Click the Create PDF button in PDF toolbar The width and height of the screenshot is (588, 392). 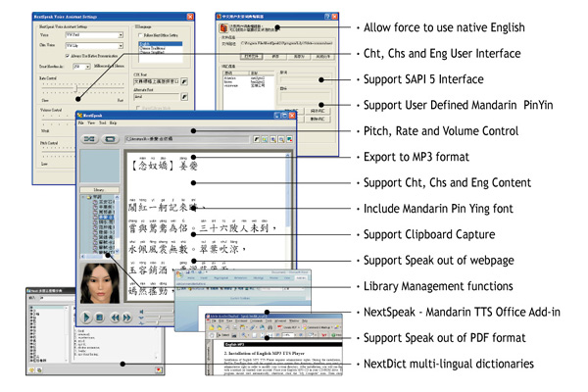287,327
